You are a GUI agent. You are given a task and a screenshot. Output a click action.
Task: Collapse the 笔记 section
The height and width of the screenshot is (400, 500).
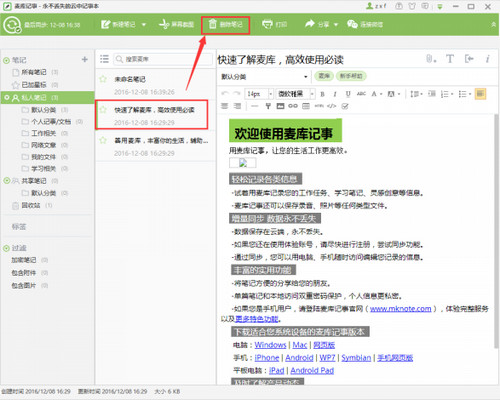click(6, 60)
